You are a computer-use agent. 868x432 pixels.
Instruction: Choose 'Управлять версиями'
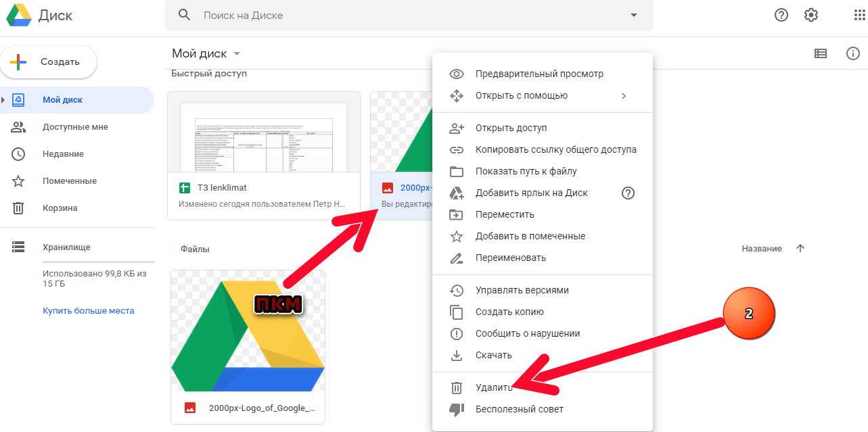(543, 290)
